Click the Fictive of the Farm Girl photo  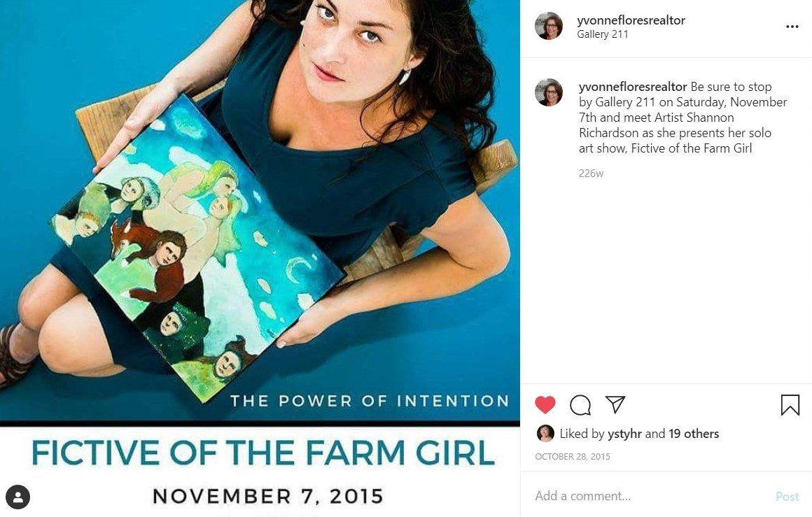[x=260, y=258]
